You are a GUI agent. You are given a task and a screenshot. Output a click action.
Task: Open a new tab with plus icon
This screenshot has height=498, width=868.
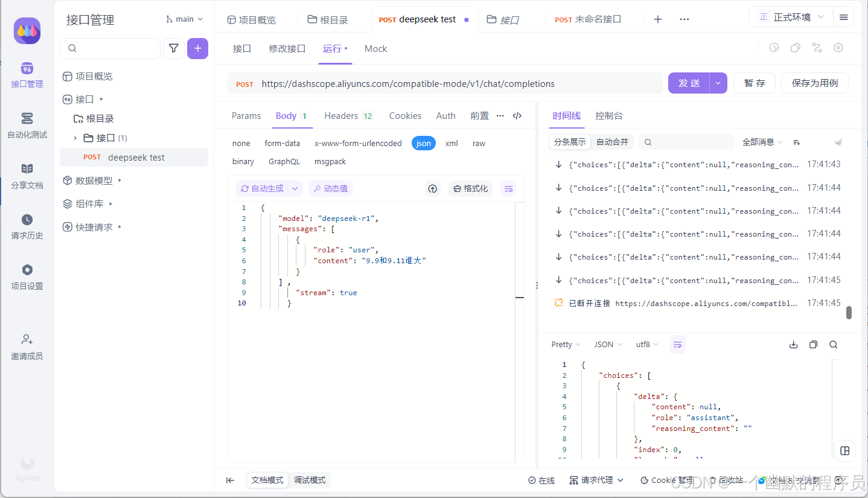[x=658, y=19]
